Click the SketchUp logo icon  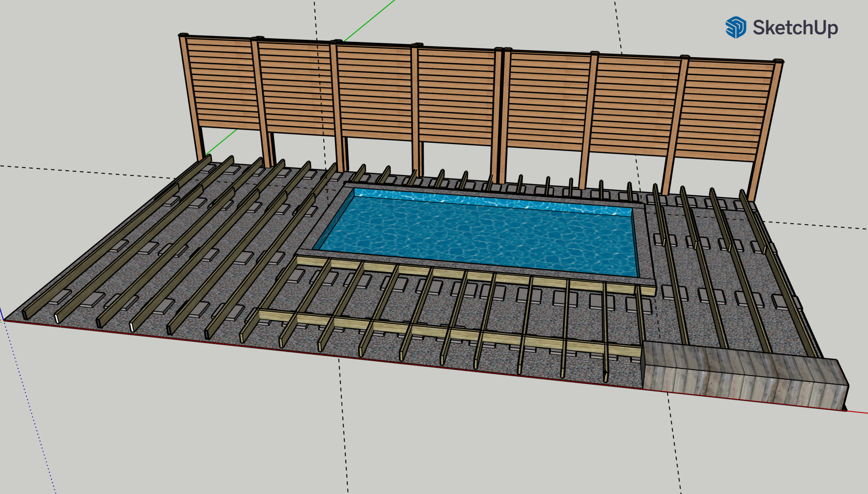coord(735,28)
